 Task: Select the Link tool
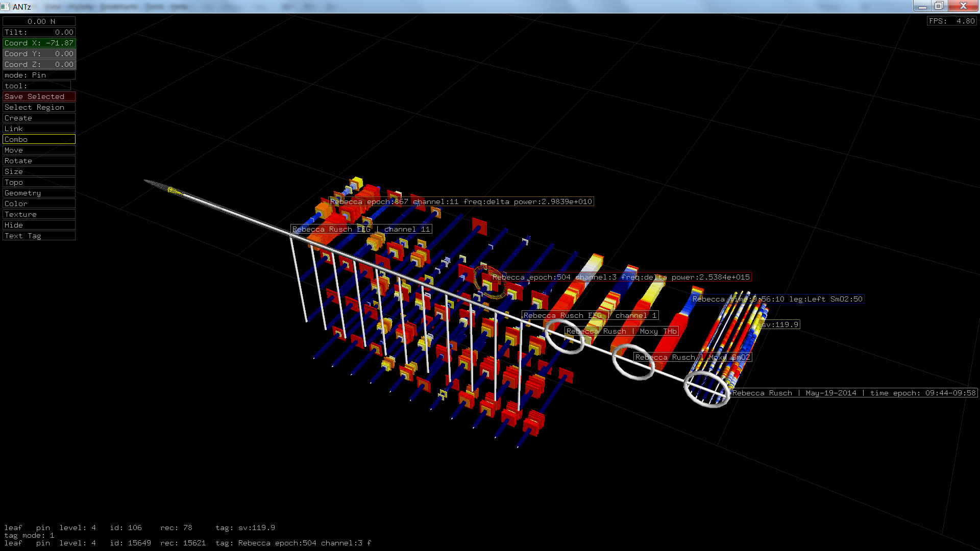(x=39, y=129)
